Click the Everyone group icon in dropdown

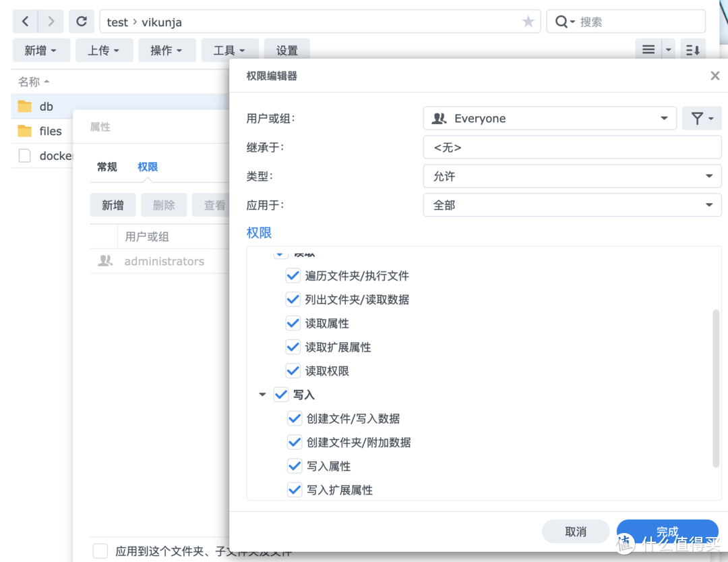[439, 118]
